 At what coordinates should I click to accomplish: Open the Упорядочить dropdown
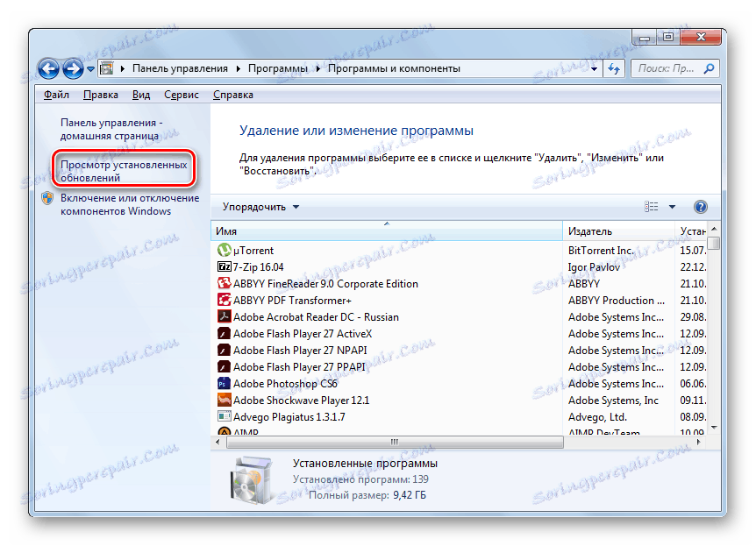(260, 207)
